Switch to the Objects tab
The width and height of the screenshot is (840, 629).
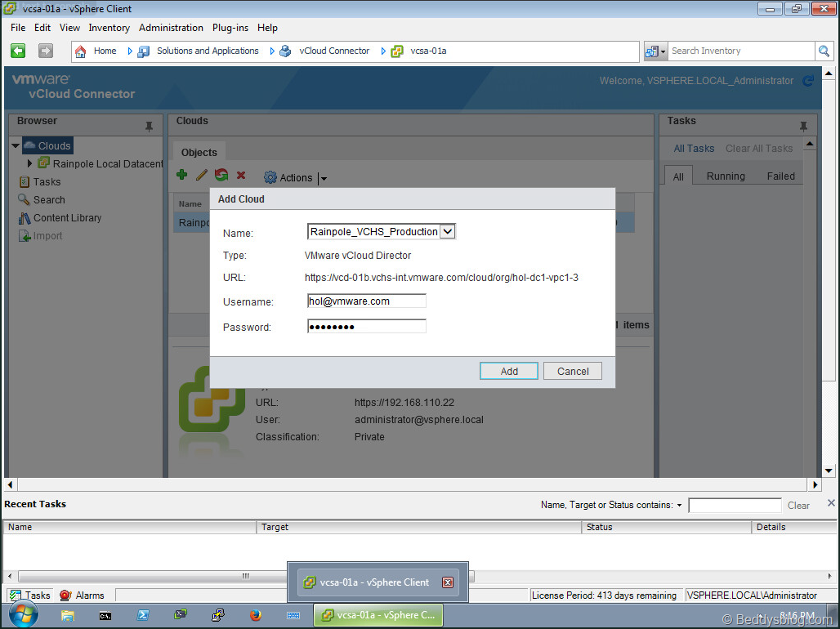point(199,153)
